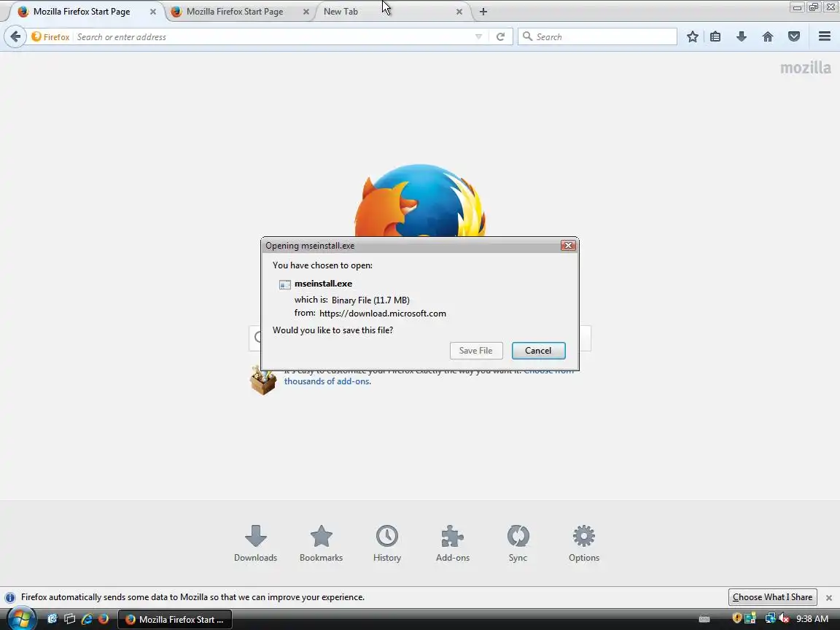Dismiss the data-sharing notification bar
The width and height of the screenshot is (840, 630).
tap(829, 597)
